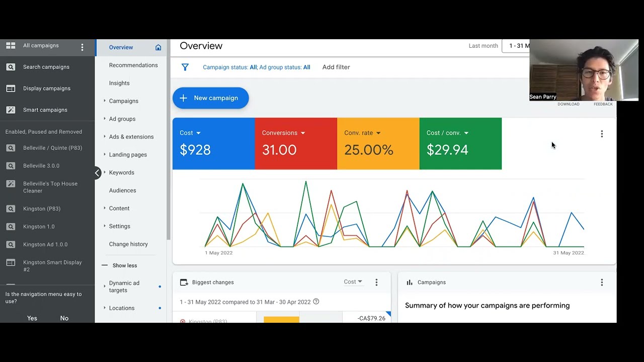The image size is (644, 362).
Task: Open the Biggest changes card options menu
Action: pos(376,283)
